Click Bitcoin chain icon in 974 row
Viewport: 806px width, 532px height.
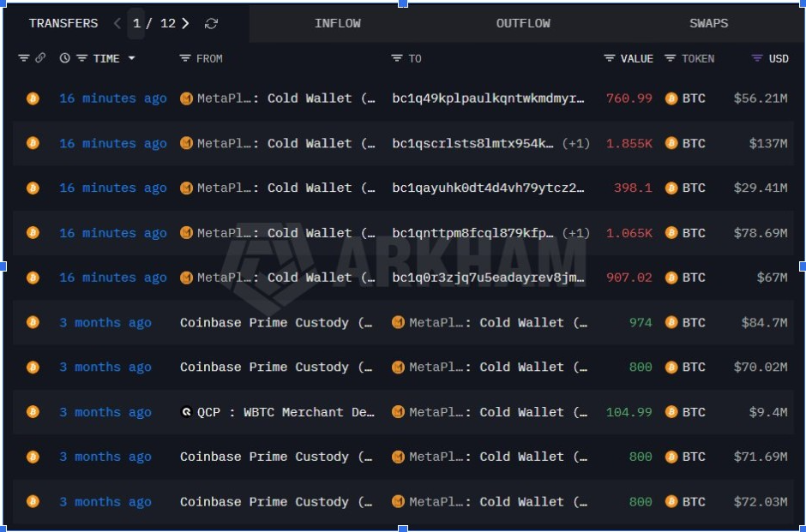point(33,322)
